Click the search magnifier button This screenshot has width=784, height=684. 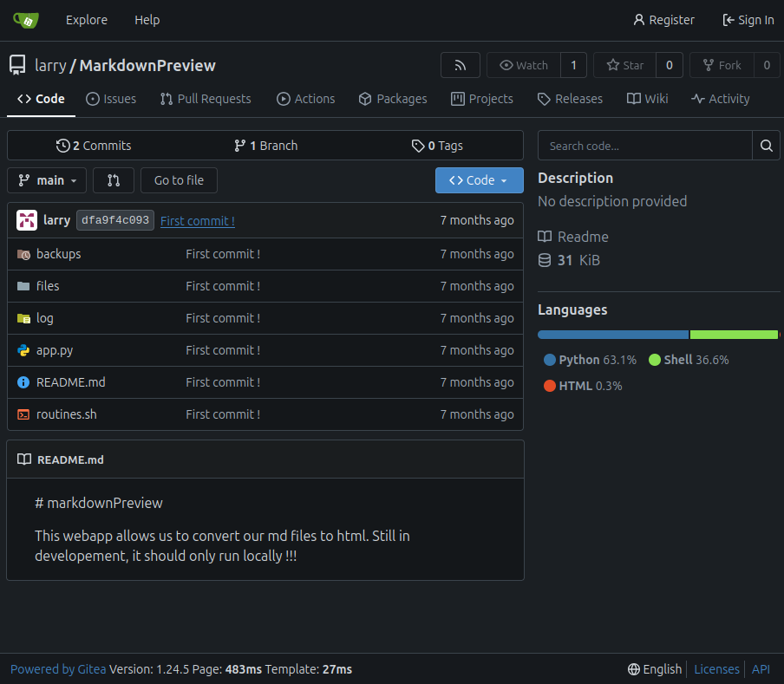[x=766, y=146]
